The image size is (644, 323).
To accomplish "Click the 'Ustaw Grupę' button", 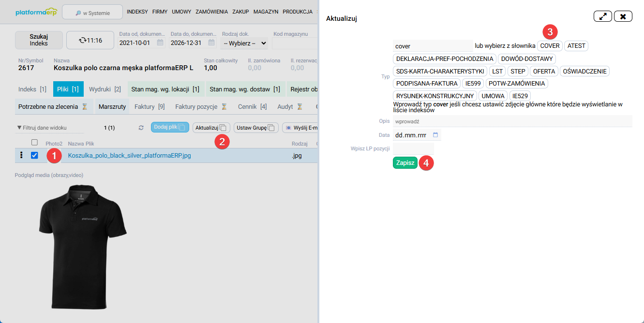I will (256, 128).
